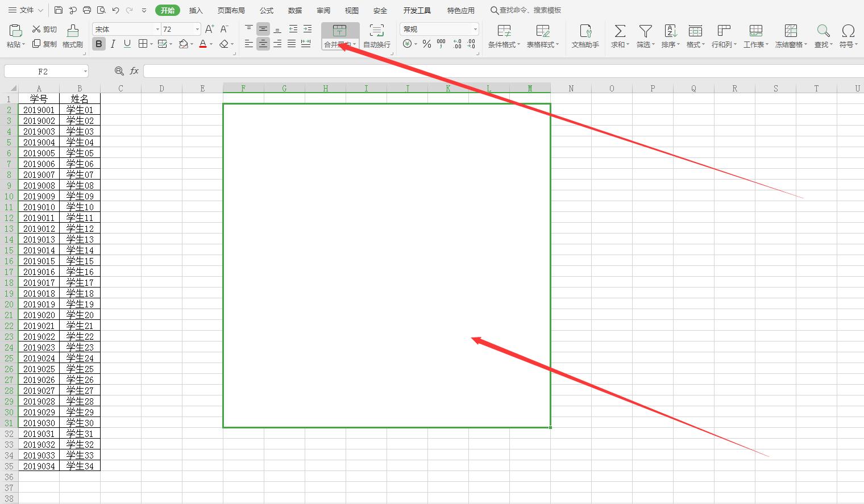Screen dimensions: 864x504
Task: Apply distributed alignment icon
Action: pyautogui.click(x=306, y=44)
